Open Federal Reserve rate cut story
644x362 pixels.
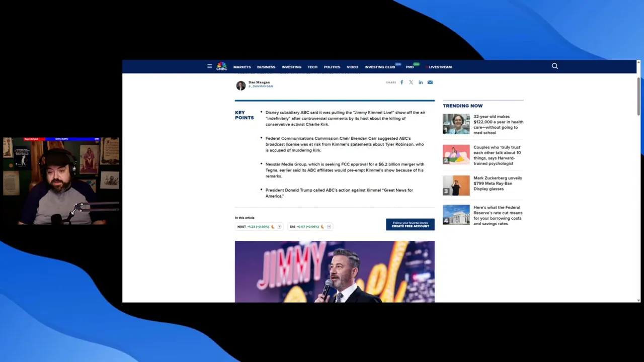(x=498, y=215)
